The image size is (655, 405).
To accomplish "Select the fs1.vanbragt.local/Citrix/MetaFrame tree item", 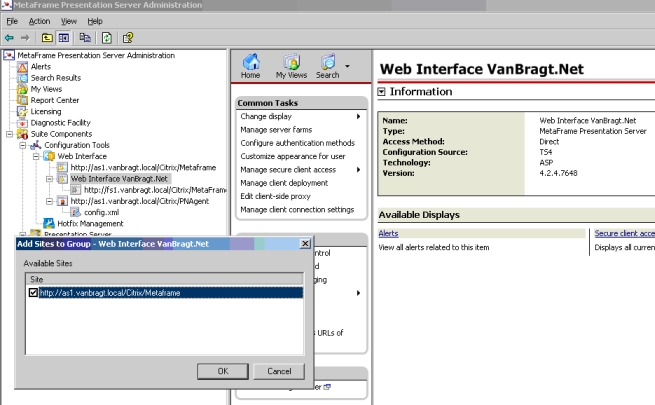I will [155, 190].
